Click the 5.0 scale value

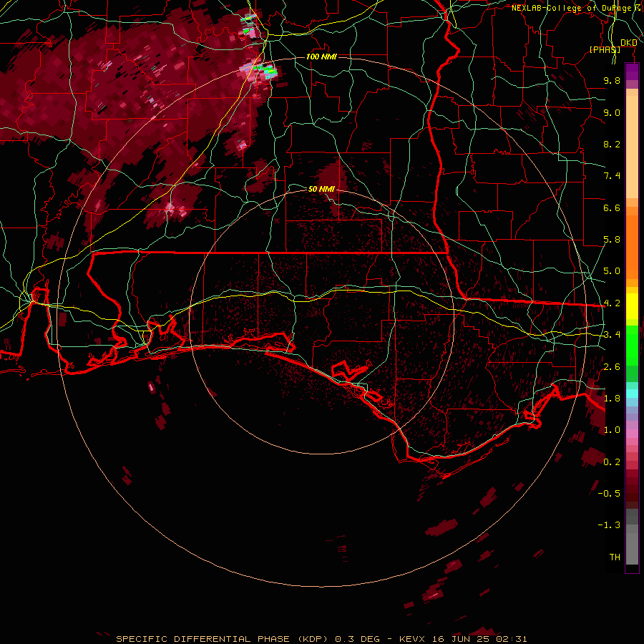click(x=612, y=271)
